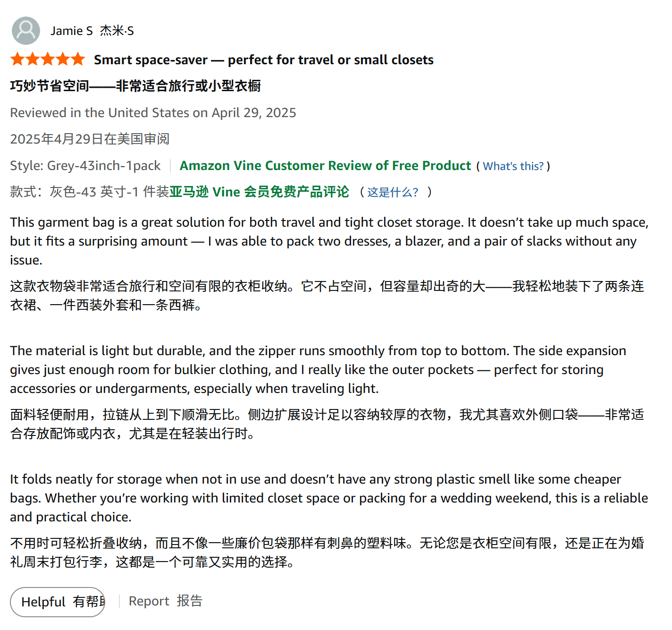Click the "Reviewed in the United States" date line

click(x=153, y=113)
